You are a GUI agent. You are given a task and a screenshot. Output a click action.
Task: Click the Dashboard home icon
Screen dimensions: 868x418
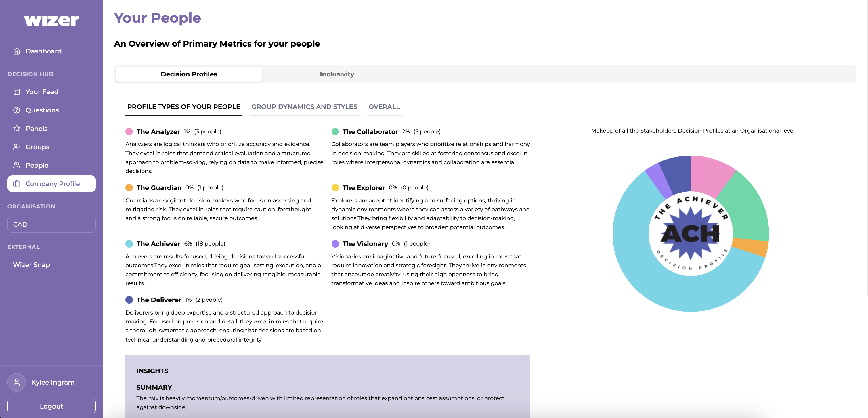click(16, 51)
